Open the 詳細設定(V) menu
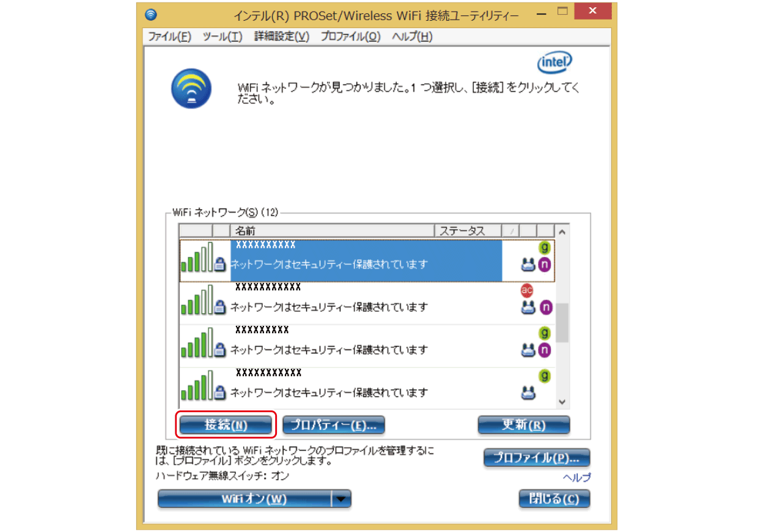Viewport: 758px width, 532px height. tap(282, 37)
